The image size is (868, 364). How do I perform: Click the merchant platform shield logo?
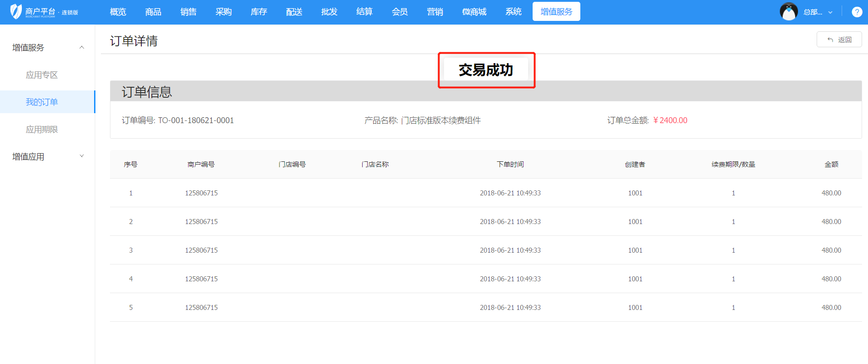tap(16, 11)
